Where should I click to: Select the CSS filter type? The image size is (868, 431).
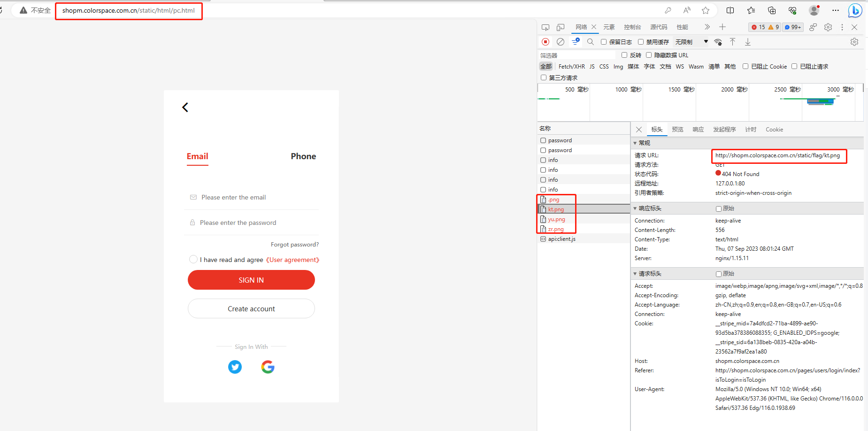tap(604, 67)
